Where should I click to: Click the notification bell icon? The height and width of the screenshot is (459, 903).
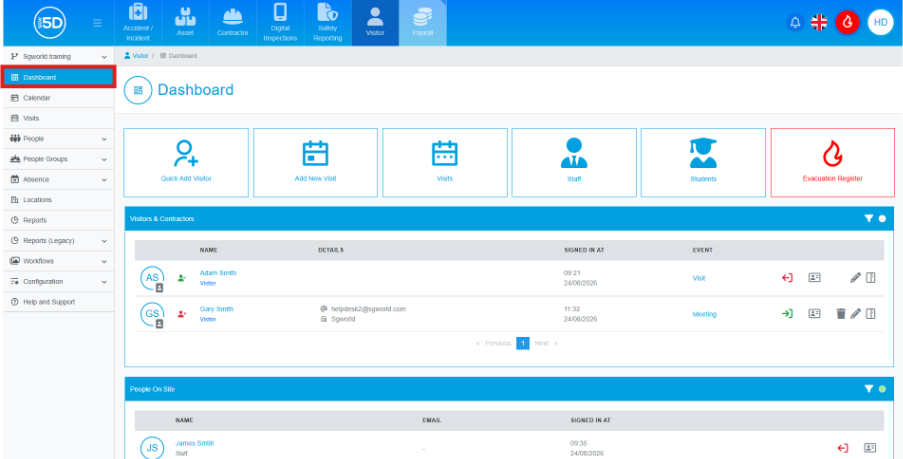pyautogui.click(x=795, y=22)
